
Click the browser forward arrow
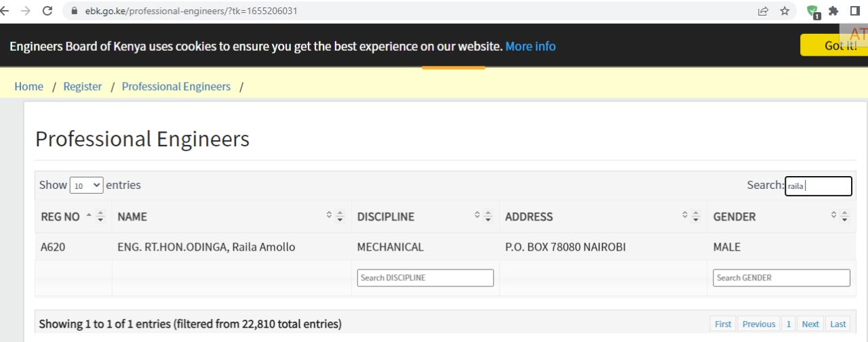coord(26,11)
